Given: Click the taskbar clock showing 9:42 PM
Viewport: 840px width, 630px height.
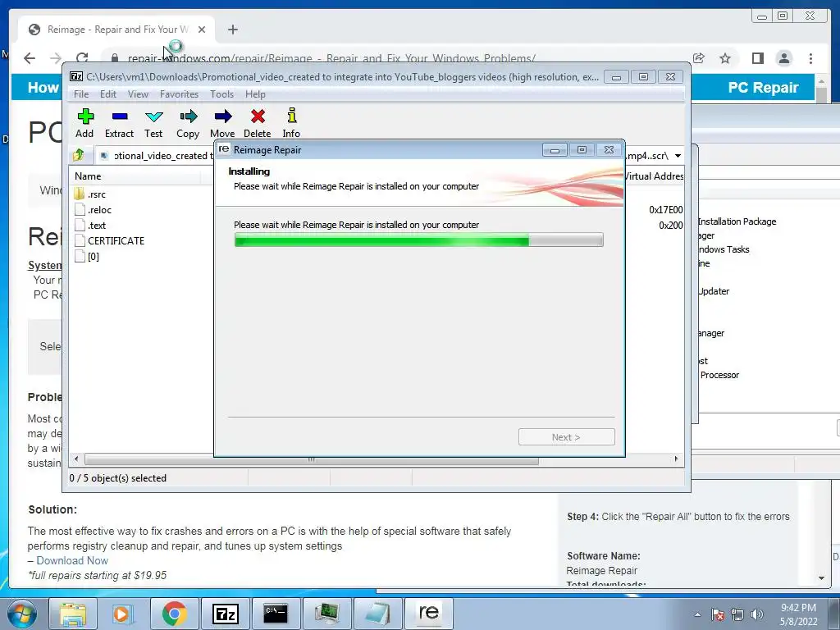Looking at the screenshot, I should pyautogui.click(x=798, y=614).
